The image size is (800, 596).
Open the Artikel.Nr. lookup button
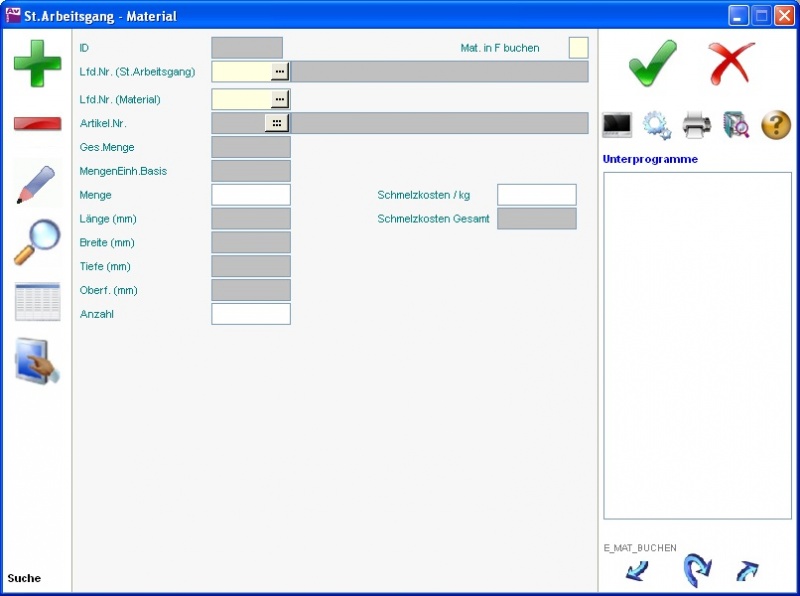(275, 123)
